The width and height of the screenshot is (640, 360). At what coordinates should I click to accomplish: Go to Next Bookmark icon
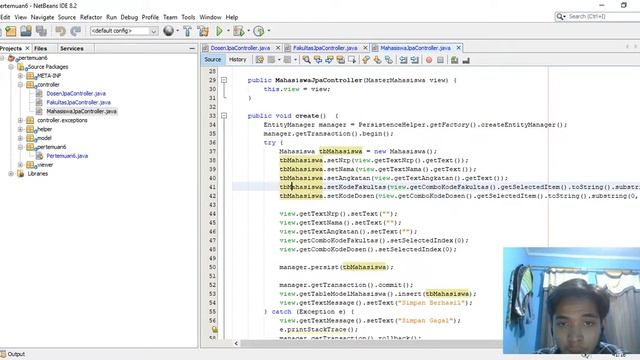[377, 60]
